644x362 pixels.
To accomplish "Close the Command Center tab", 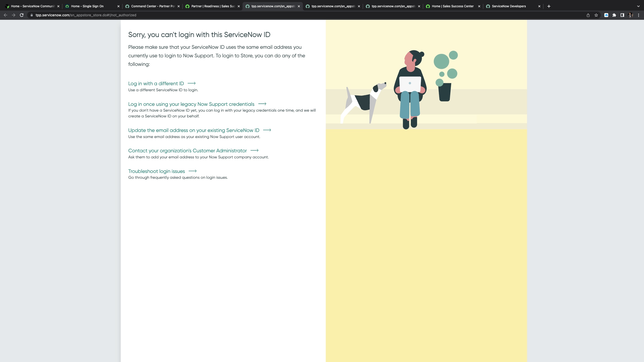I will (x=179, y=6).
